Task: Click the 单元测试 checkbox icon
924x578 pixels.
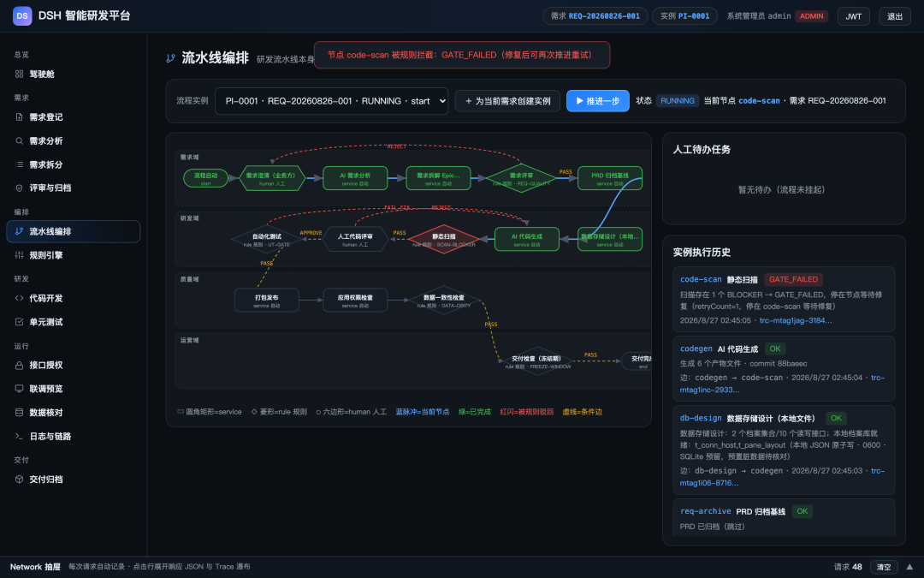Action: click(20, 322)
